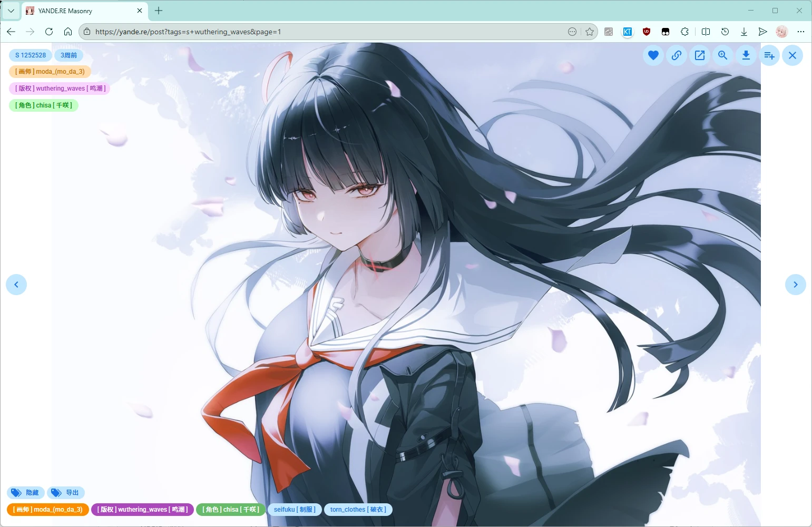Image resolution: width=812 pixels, height=527 pixels.
Task: Go to previous image arrow
Action: point(16,285)
